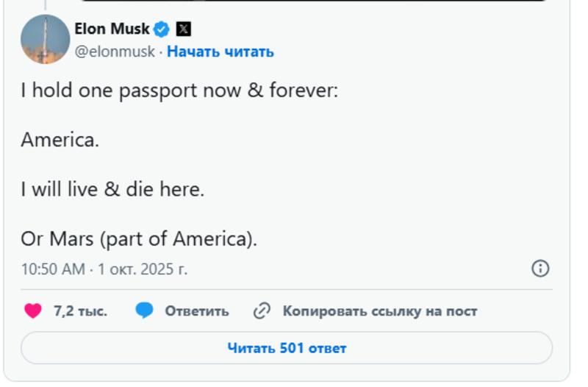Open the info circle icon
This screenshot has width=588, height=387.
(x=540, y=269)
